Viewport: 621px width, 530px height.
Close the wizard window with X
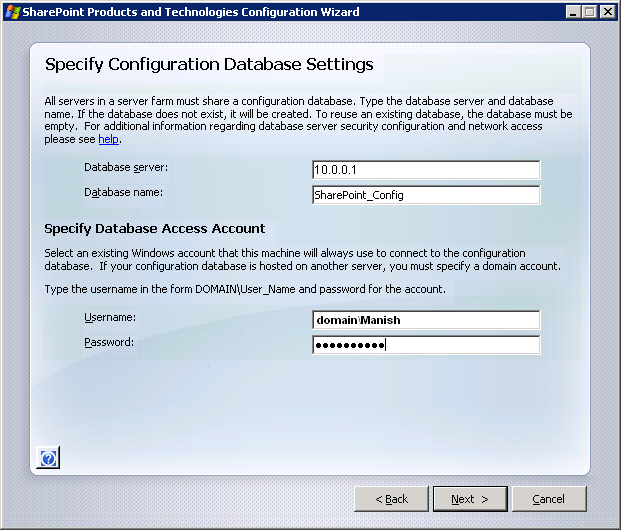point(608,12)
